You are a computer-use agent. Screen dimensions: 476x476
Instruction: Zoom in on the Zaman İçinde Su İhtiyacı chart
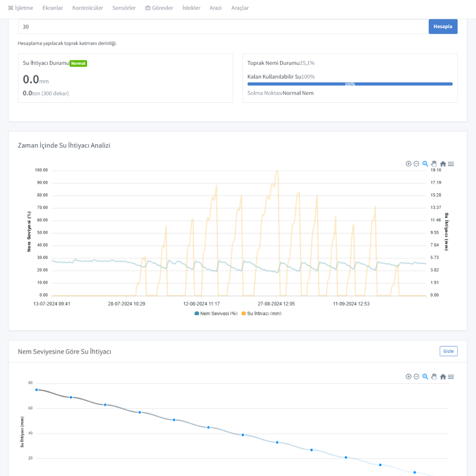click(x=408, y=164)
